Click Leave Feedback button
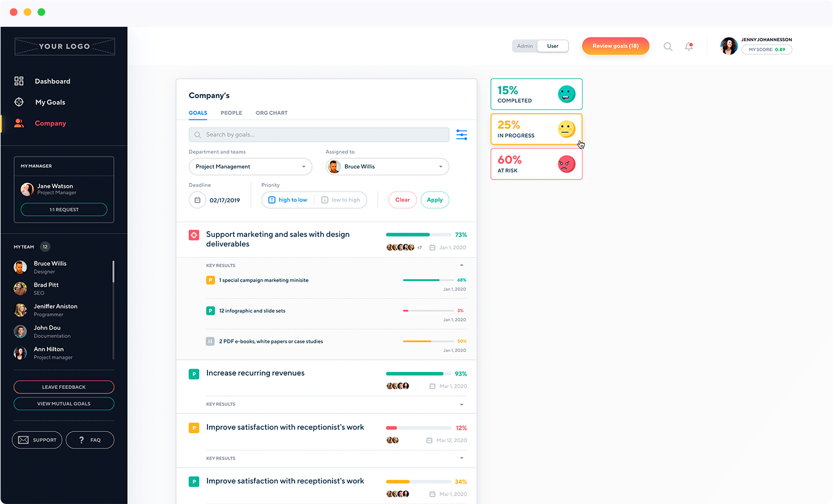Viewport: 833px width, 504px height. [64, 387]
